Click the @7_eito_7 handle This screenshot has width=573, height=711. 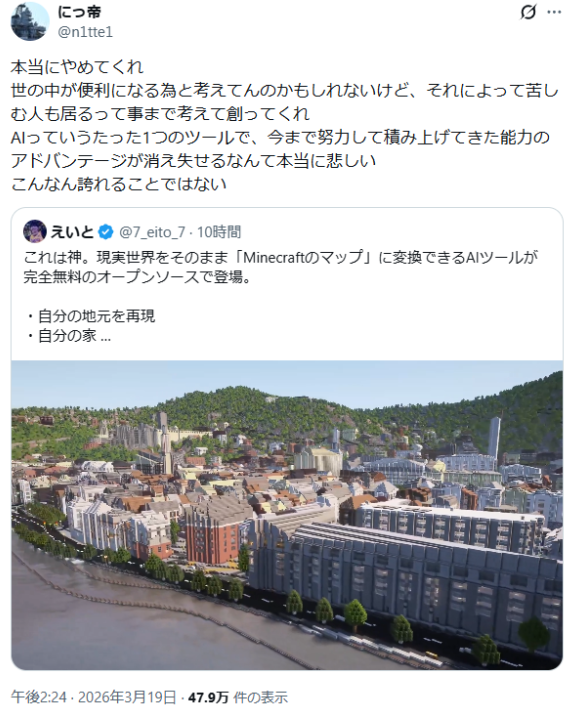click(x=152, y=232)
